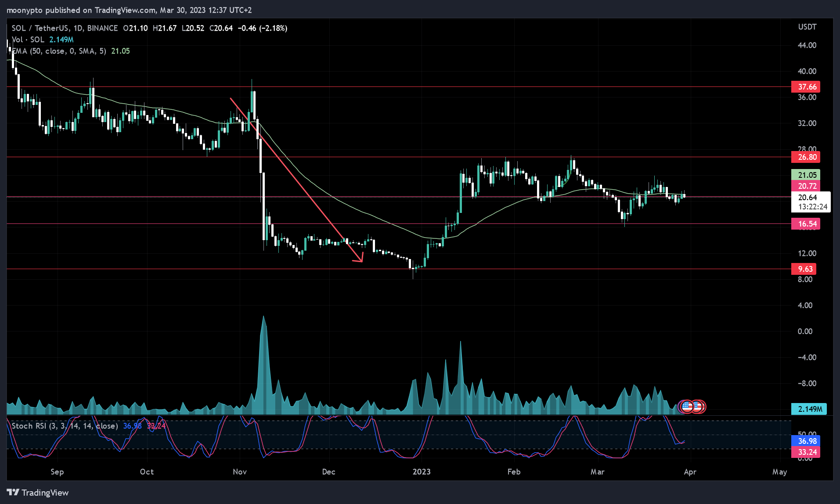Click the Mar label on the time axis
Image resolution: width=840 pixels, height=504 pixels.
click(x=597, y=472)
